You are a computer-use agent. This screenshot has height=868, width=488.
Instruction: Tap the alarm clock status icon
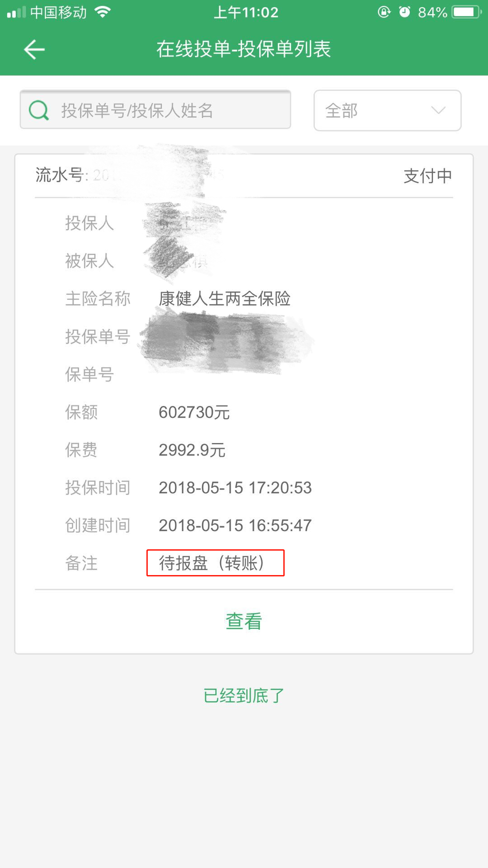[405, 12]
